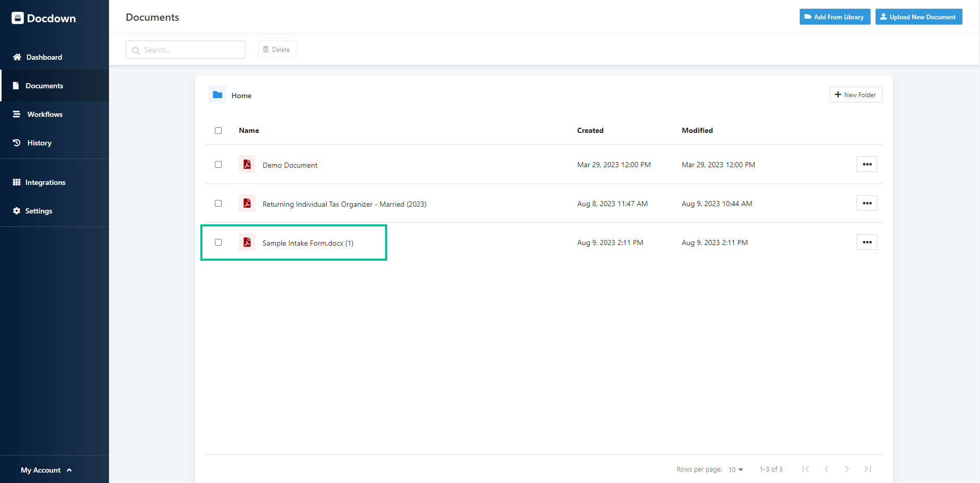This screenshot has width=980, height=483.
Task: Click the Docdown logo
Action: [x=43, y=18]
